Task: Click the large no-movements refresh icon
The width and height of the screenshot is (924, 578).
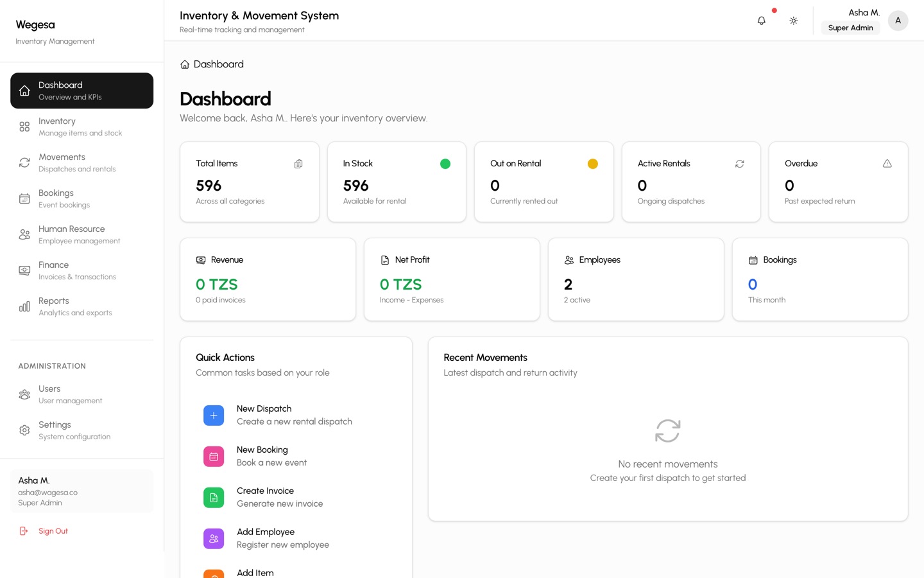Action: tap(668, 431)
